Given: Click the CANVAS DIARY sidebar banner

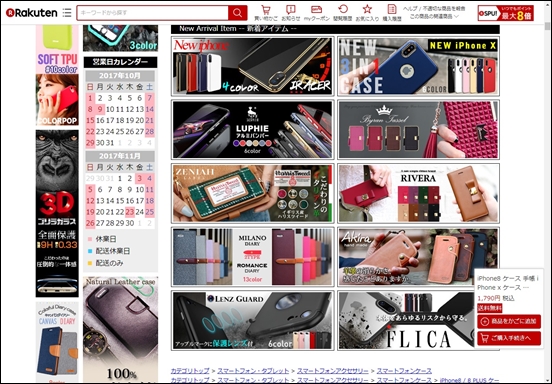Looking at the screenshot, I should (x=57, y=342).
